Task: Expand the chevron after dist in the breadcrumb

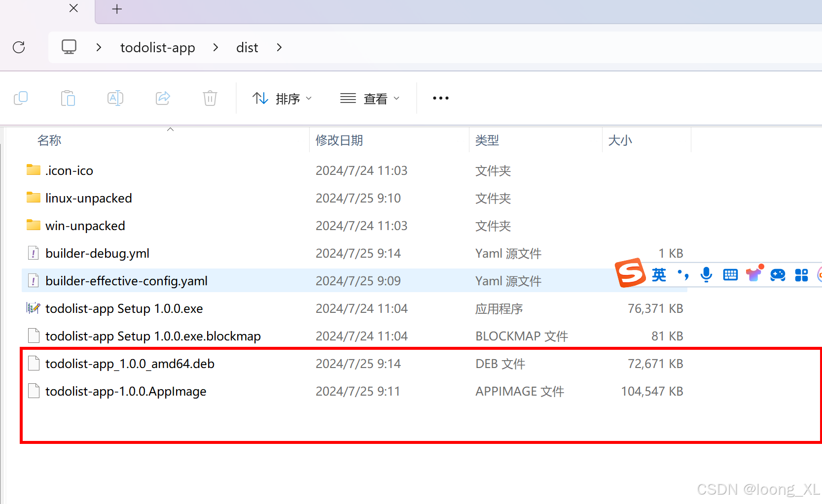Action: click(279, 47)
